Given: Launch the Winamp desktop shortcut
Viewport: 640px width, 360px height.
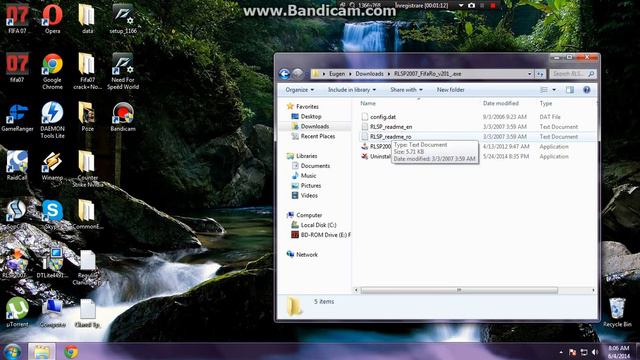Looking at the screenshot, I should 52,167.
